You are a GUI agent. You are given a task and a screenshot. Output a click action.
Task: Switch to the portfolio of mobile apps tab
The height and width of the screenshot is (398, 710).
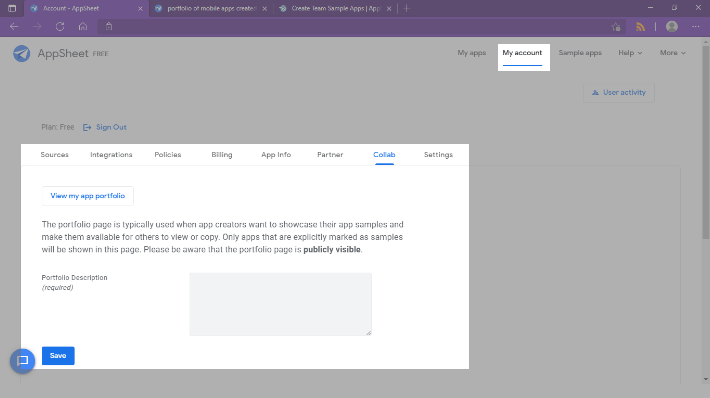point(211,9)
